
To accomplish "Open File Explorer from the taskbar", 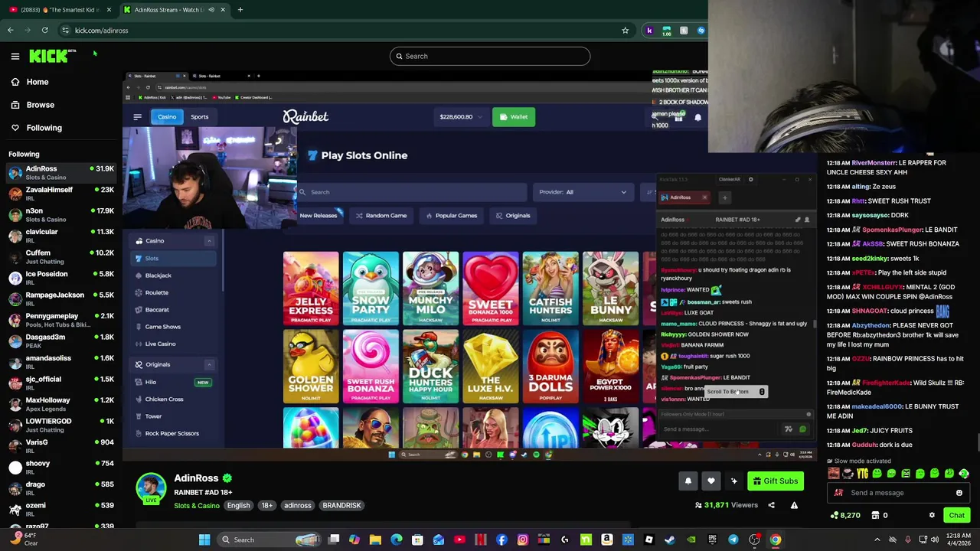I will pyautogui.click(x=375, y=540).
